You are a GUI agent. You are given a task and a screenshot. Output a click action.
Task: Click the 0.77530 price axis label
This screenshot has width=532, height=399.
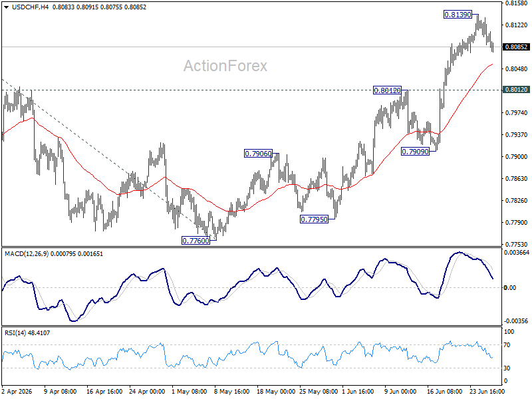[x=517, y=244]
